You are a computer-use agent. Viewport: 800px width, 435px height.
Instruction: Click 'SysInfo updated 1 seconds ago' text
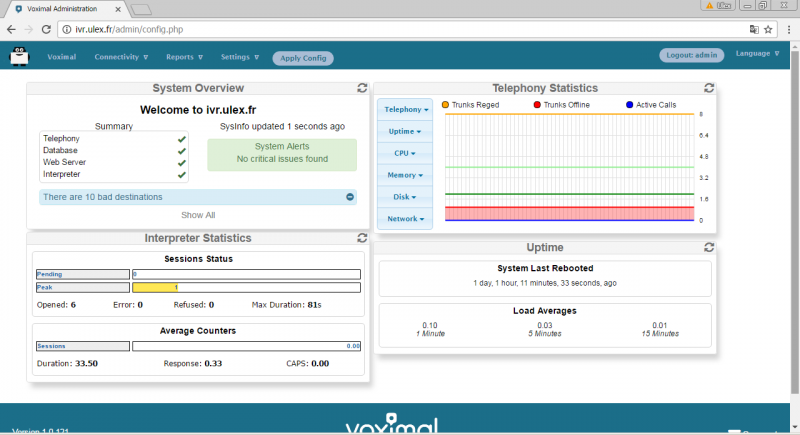282,126
